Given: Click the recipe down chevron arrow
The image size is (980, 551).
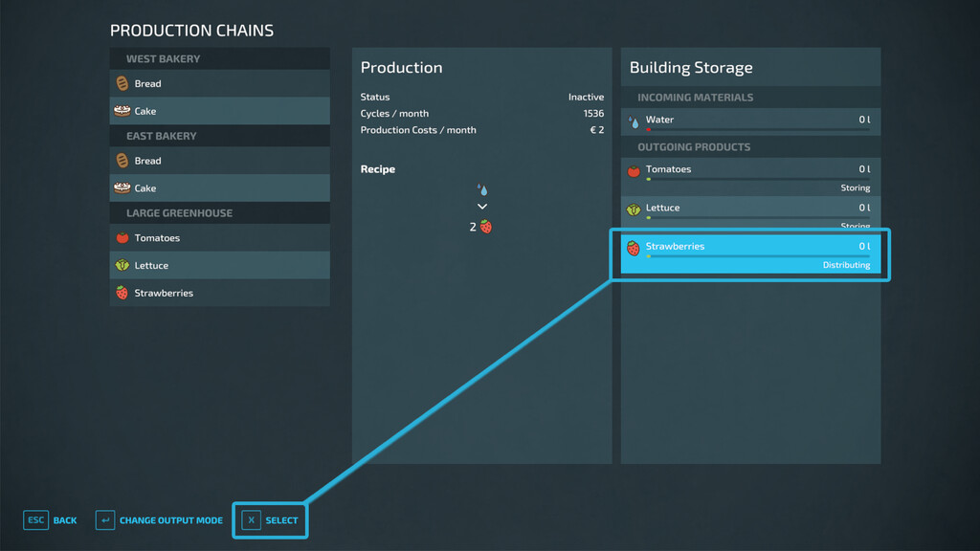Looking at the screenshot, I should pyautogui.click(x=482, y=207).
